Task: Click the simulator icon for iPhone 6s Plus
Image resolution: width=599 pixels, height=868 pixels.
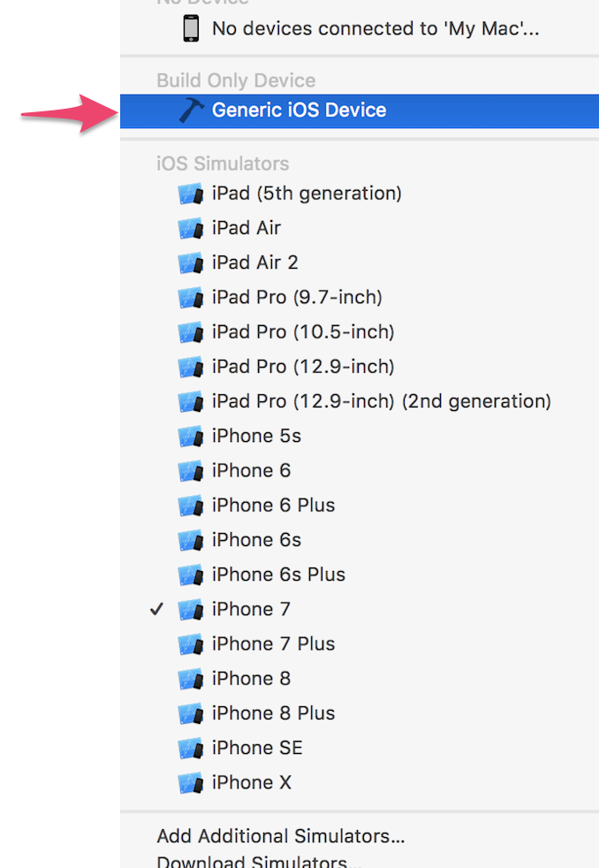Action: point(192,575)
